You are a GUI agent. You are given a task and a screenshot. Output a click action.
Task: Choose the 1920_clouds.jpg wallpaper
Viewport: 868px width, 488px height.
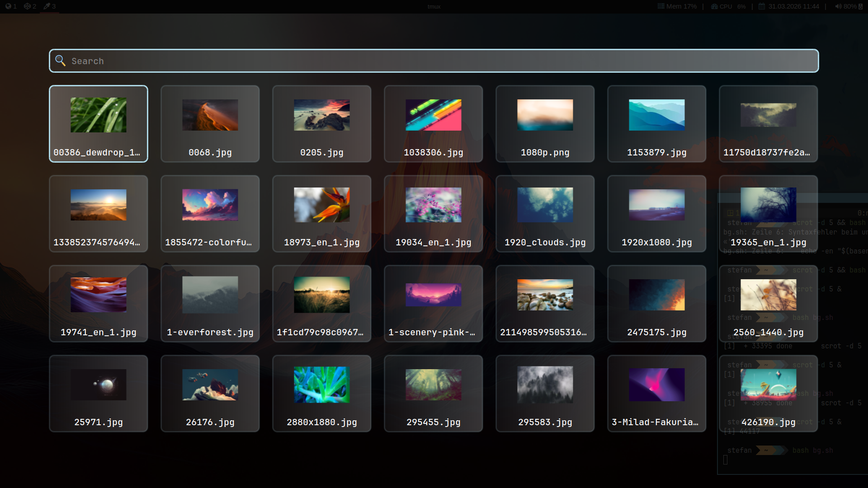tap(545, 214)
